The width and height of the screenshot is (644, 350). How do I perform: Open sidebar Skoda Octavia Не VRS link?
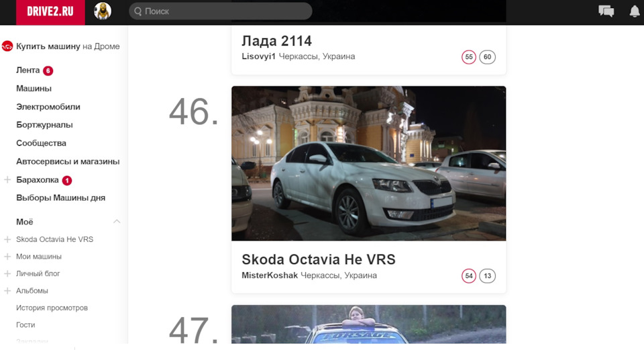tap(54, 239)
